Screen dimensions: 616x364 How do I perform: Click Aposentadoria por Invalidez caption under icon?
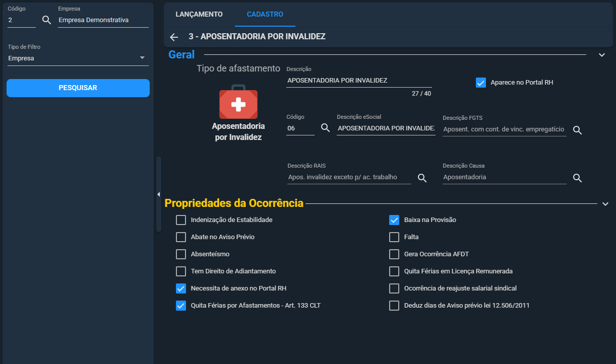(x=238, y=131)
